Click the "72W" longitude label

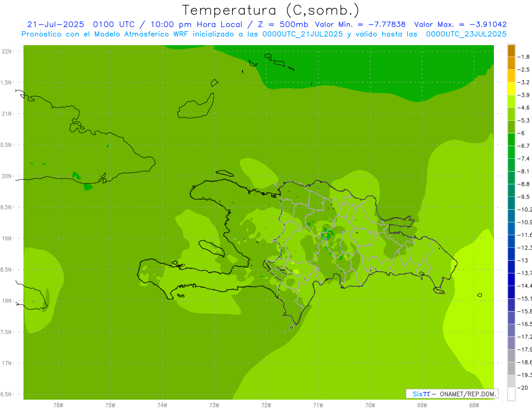point(266,405)
